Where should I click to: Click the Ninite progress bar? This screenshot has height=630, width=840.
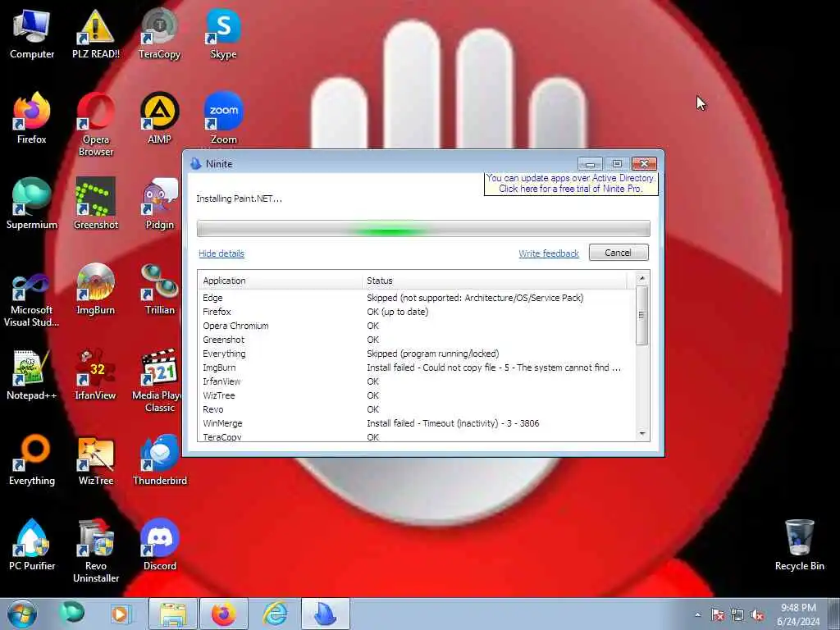[x=423, y=228]
